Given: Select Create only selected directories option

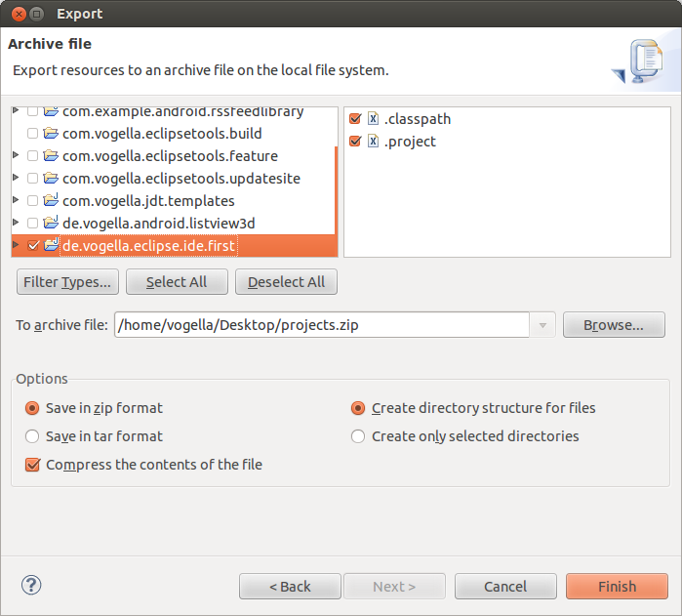Looking at the screenshot, I should [x=357, y=436].
